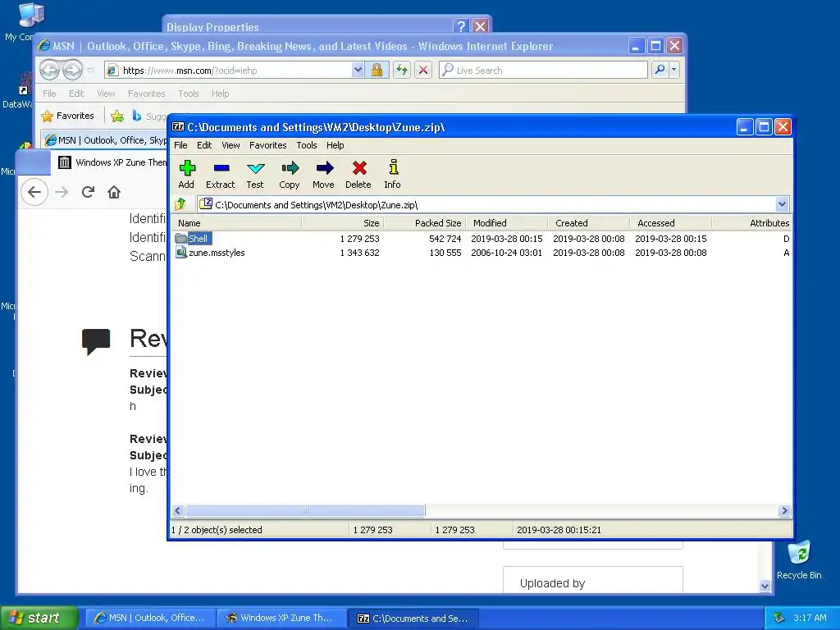
Task: Click Help button in Display Properties window
Action: 461,25
